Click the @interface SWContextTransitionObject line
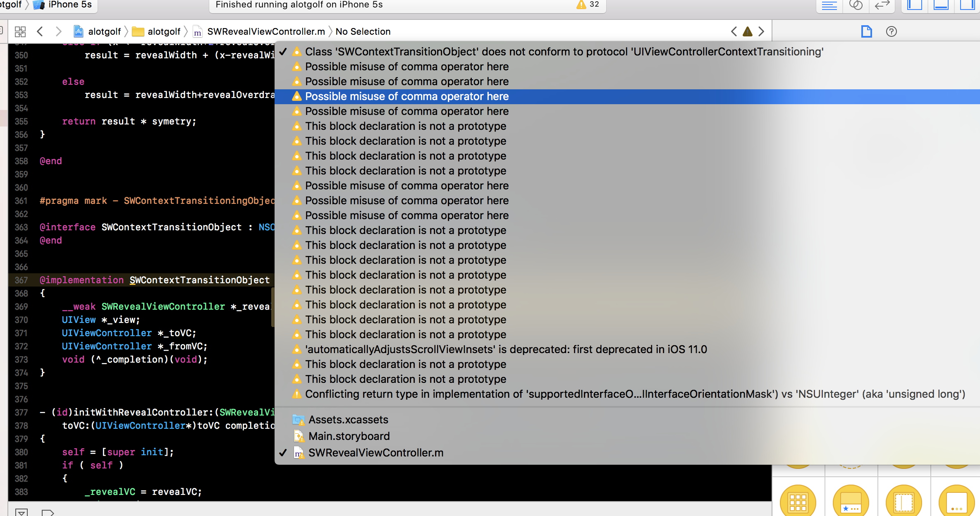 157,227
